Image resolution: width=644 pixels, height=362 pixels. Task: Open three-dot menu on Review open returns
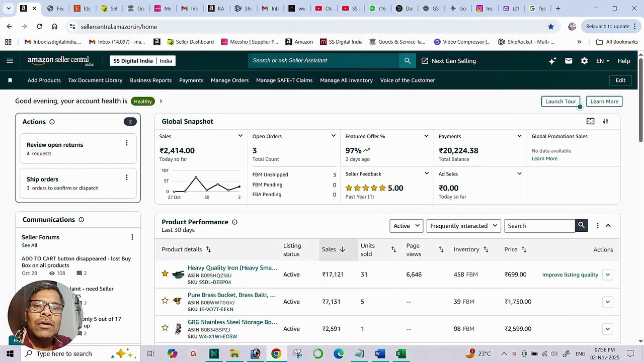(126, 143)
